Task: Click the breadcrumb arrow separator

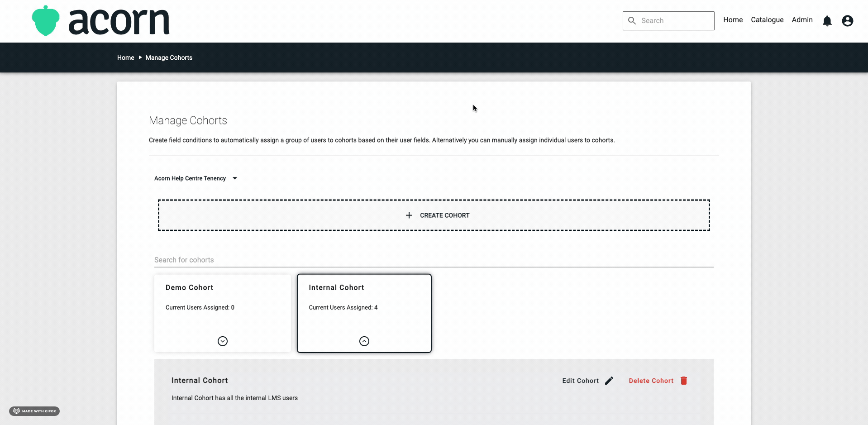Action: (140, 57)
